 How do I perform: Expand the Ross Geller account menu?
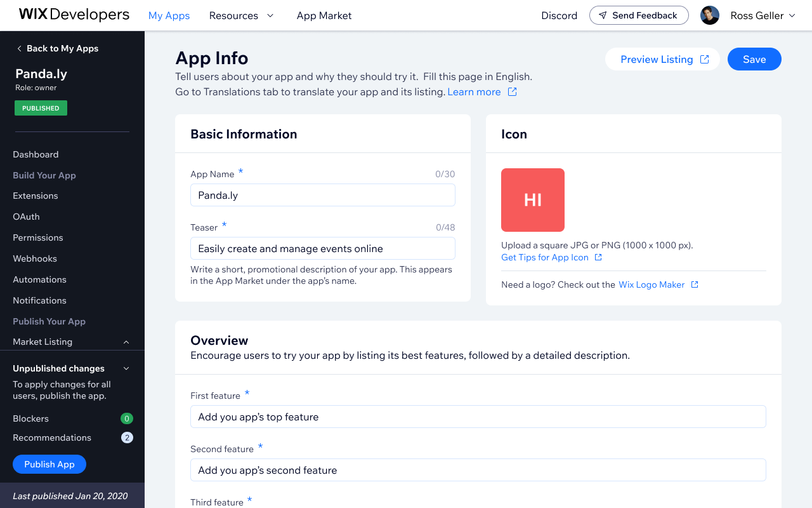tap(763, 15)
